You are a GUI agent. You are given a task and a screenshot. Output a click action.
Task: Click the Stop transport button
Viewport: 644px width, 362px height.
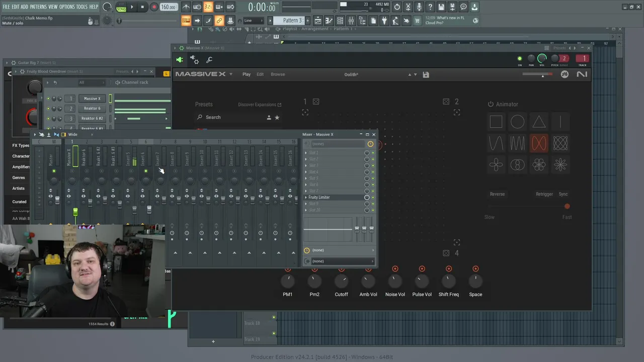143,7
